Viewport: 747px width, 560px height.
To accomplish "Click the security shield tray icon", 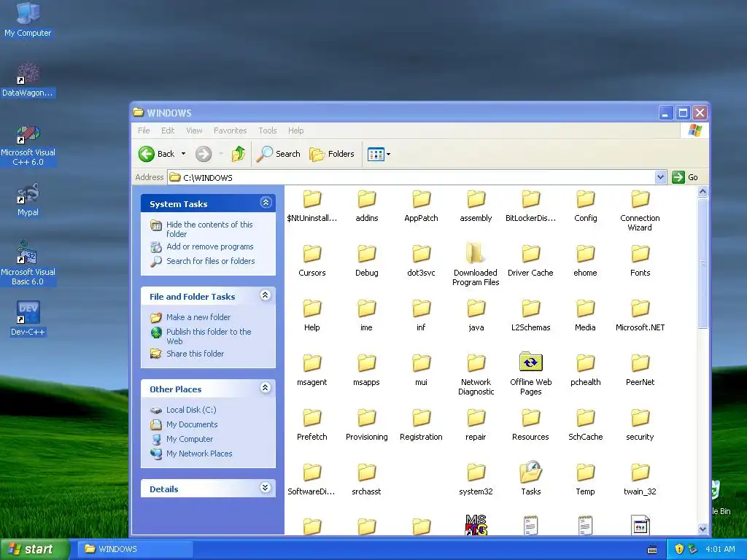I will [x=679, y=549].
